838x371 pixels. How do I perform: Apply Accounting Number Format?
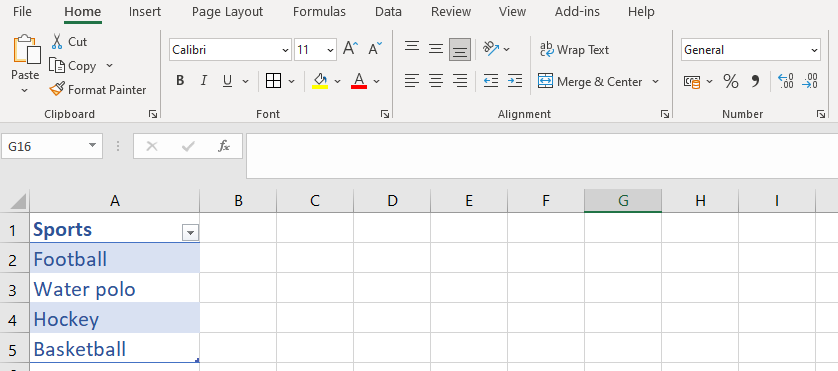[692, 81]
